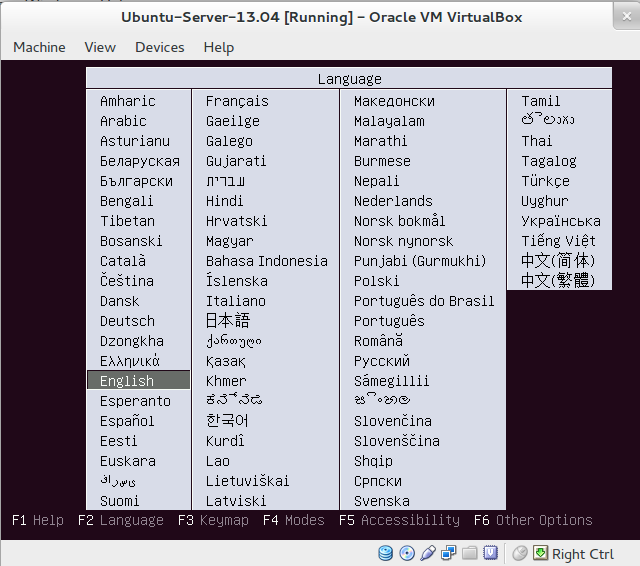Click the virtualization chip icon
Screen dimensions: 640x566
490,553
